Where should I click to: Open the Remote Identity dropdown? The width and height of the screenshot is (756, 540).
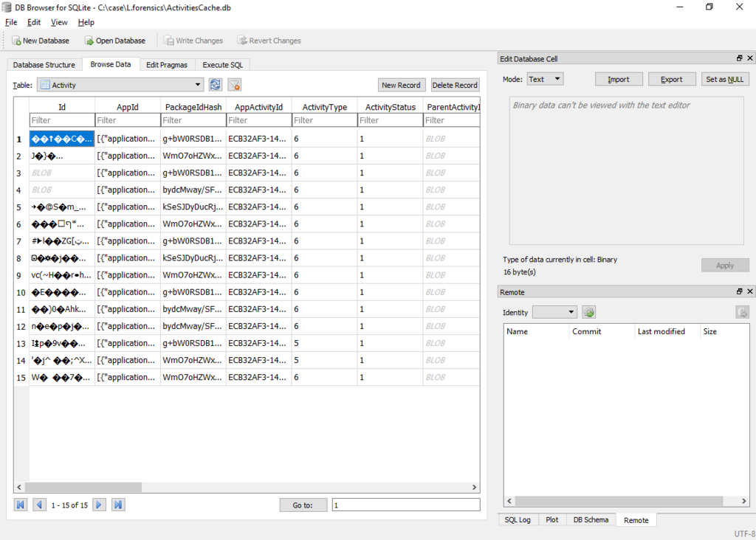(x=555, y=312)
